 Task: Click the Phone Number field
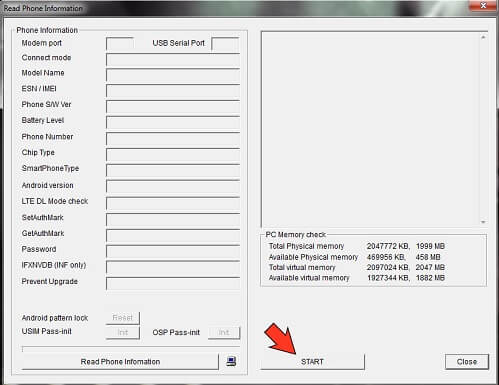click(173, 138)
